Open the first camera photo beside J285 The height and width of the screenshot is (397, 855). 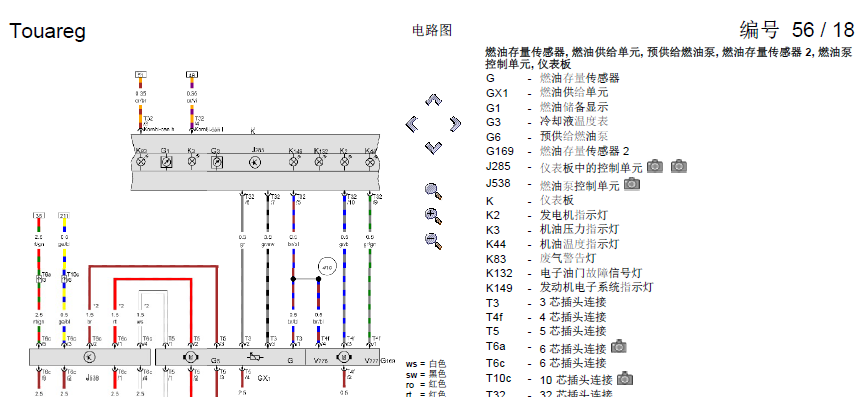[x=655, y=166]
